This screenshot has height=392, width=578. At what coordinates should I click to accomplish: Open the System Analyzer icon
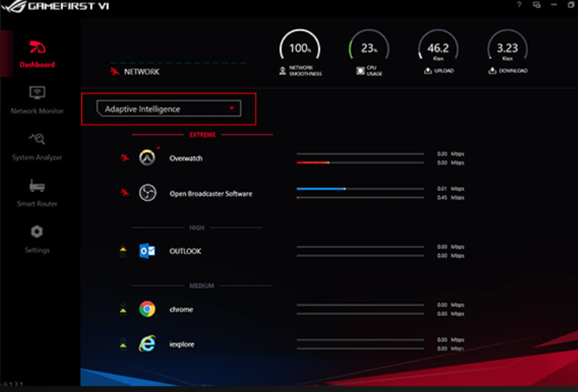[37, 139]
